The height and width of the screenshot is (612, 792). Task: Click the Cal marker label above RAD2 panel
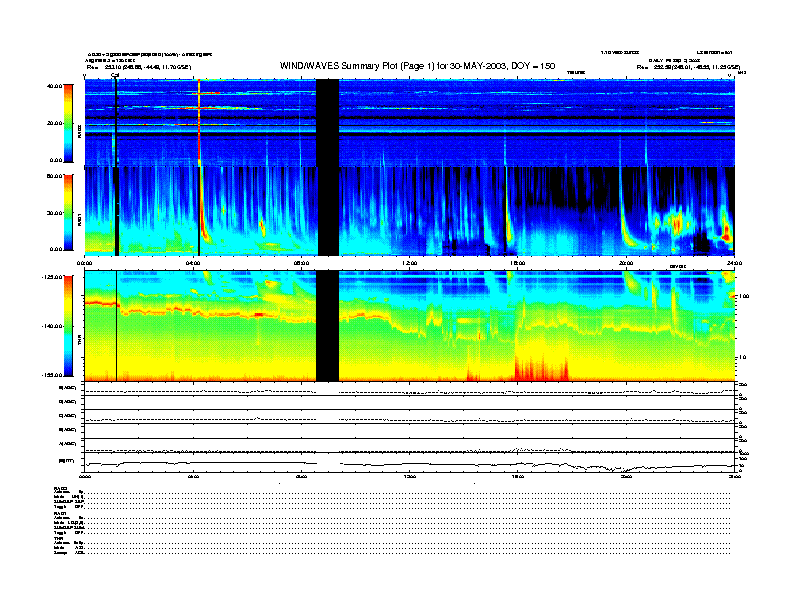[x=115, y=76]
